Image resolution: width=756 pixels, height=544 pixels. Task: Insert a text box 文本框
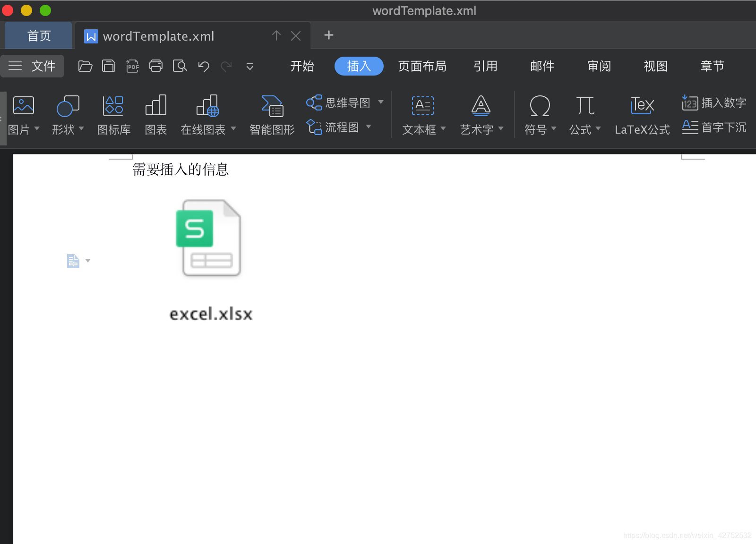(x=423, y=106)
